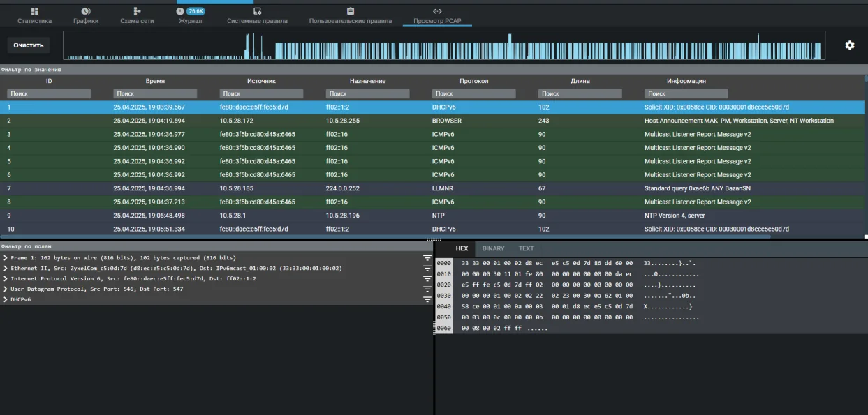Viewport: 868px width, 415px height.
Task: Switch to the BINARY view tab
Action: (x=493, y=248)
